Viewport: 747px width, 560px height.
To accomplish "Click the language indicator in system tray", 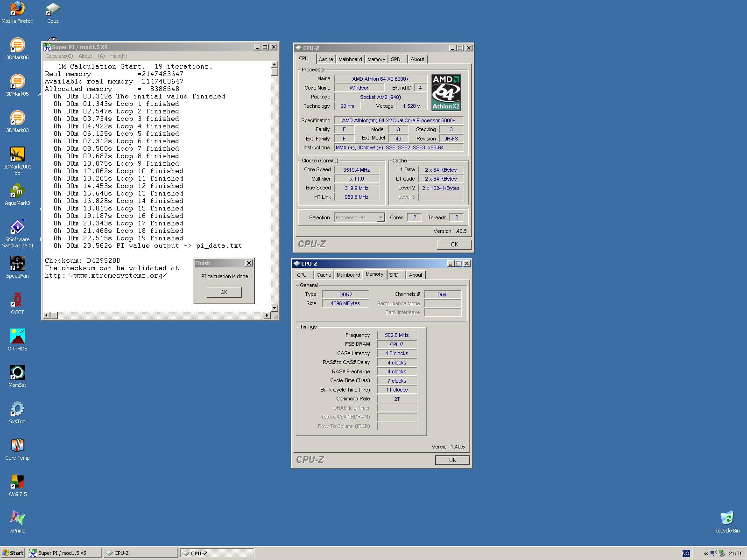I will pos(686,553).
